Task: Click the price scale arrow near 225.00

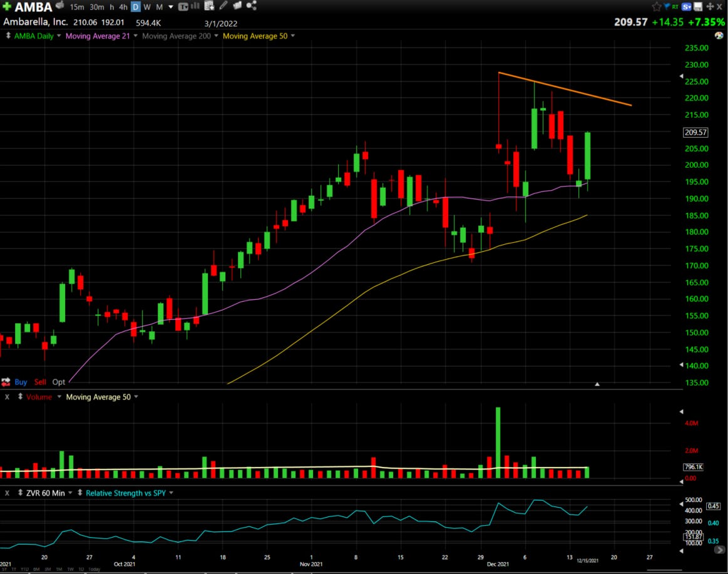Action: click(681, 76)
